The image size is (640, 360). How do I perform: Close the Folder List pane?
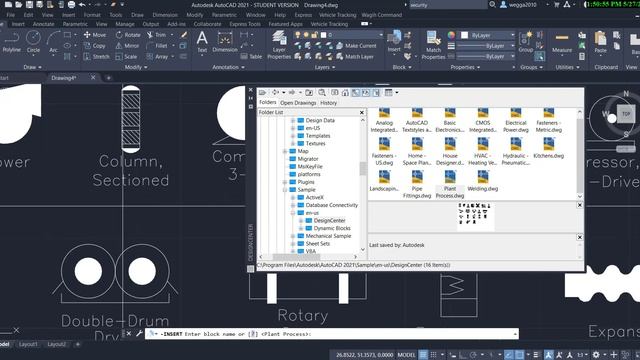tap(362, 112)
